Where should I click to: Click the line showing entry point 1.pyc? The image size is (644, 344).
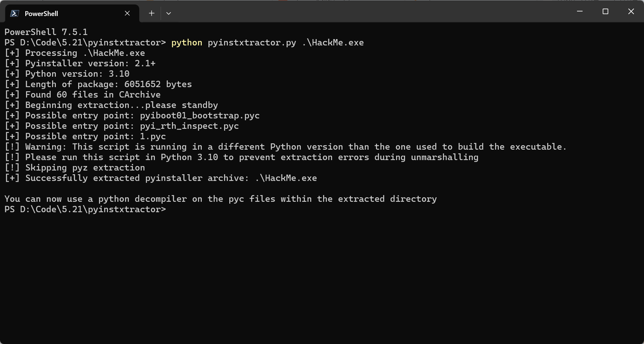pos(85,136)
